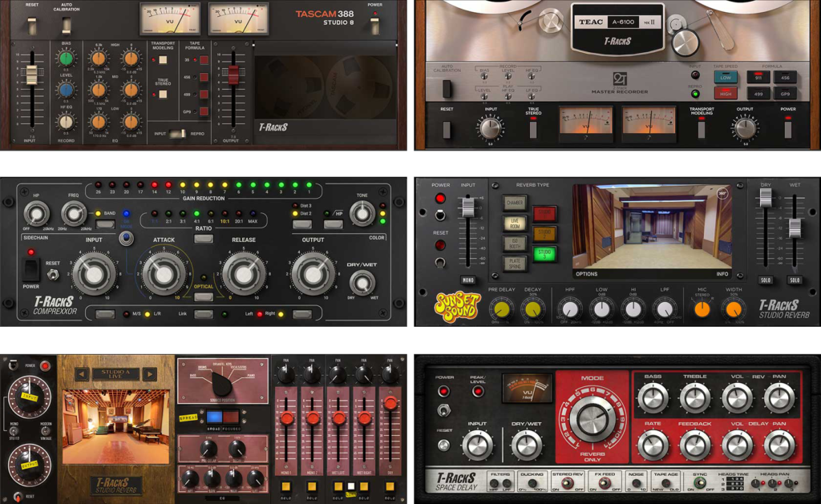This screenshot has width=821, height=504.
Task: Click the green Bias knob on Tascam 388
Action: click(66, 58)
